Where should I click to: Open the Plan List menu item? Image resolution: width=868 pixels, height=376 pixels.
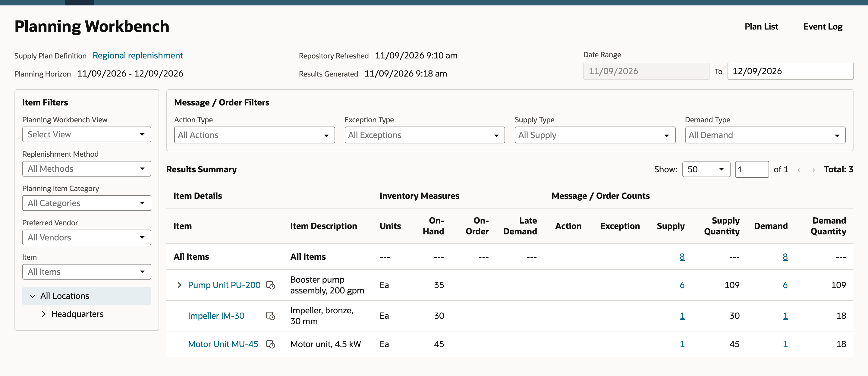coord(761,27)
